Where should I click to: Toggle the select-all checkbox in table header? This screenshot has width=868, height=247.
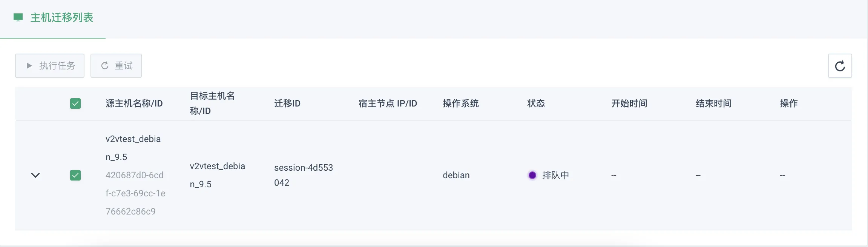[x=75, y=103]
